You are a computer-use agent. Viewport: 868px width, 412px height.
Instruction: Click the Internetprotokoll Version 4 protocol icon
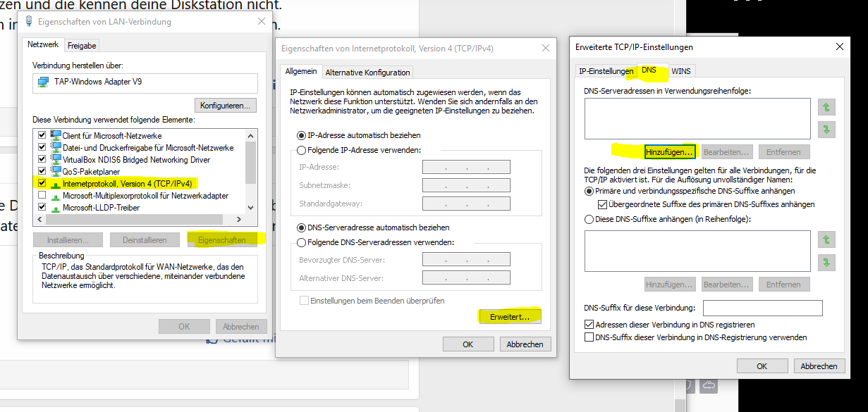(56, 183)
